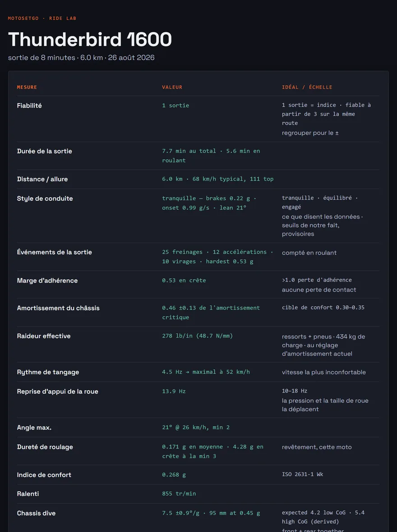Viewport: 397px width, 532px height.
Task: Click the '7.5 ±0.9°/g · 95 mm' value
Action: click(211, 513)
